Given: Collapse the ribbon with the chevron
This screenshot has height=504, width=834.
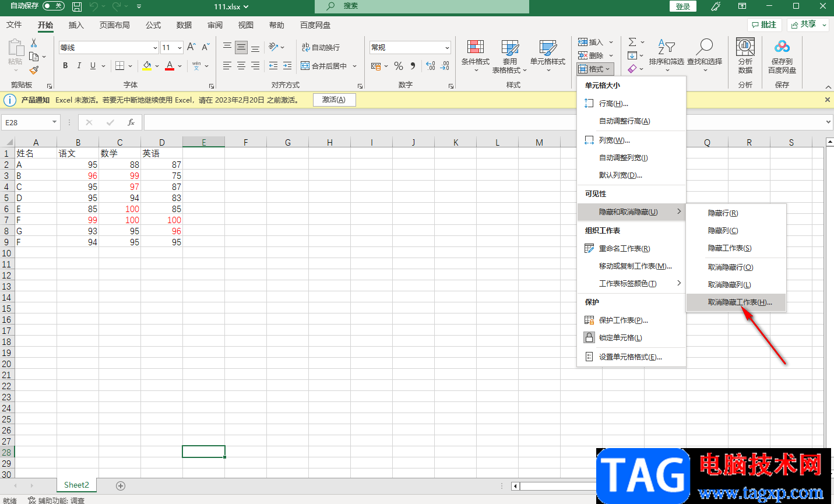Looking at the screenshot, I should [x=828, y=87].
